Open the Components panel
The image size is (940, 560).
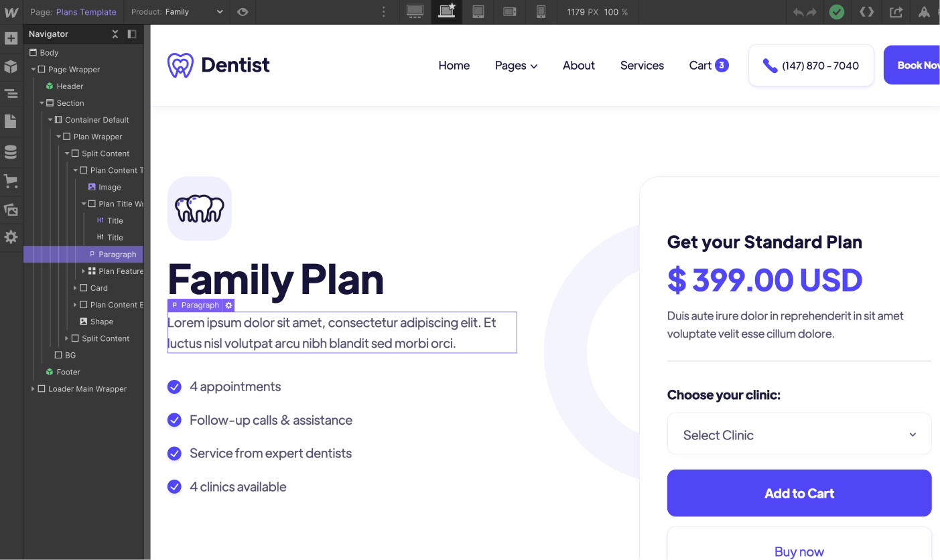[x=11, y=66]
